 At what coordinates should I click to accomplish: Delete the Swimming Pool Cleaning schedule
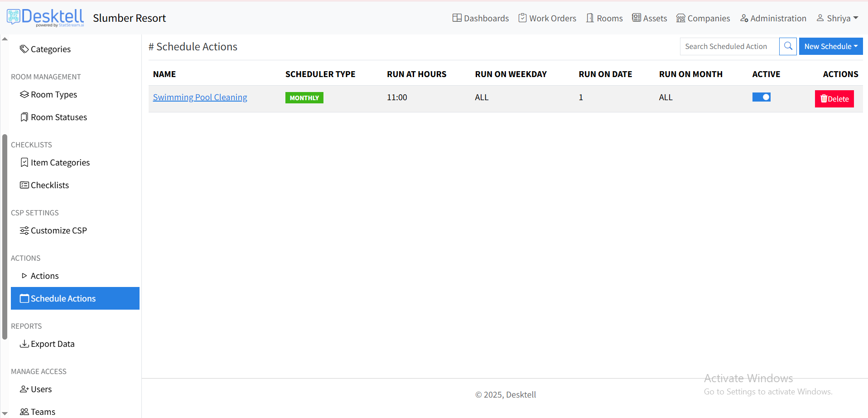834,99
